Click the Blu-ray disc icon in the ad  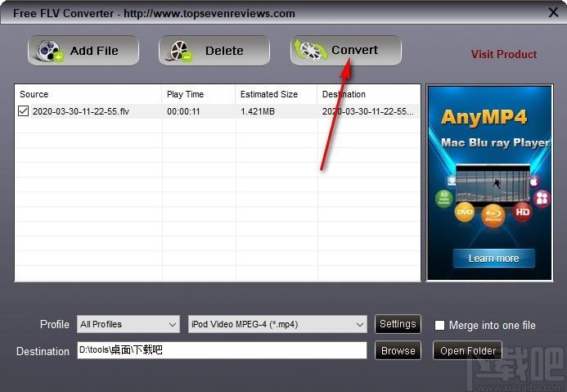coord(493,215)
